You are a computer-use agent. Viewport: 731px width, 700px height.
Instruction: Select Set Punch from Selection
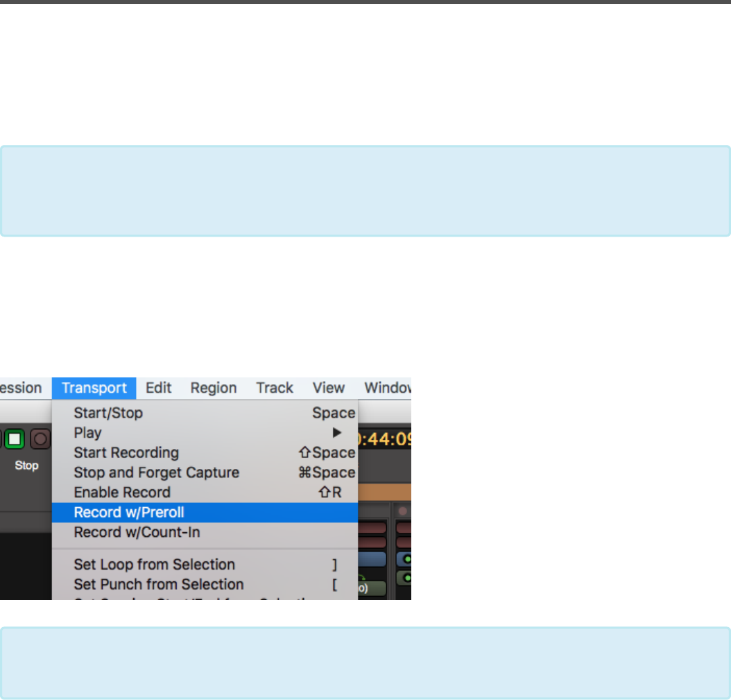coord(205,584)
